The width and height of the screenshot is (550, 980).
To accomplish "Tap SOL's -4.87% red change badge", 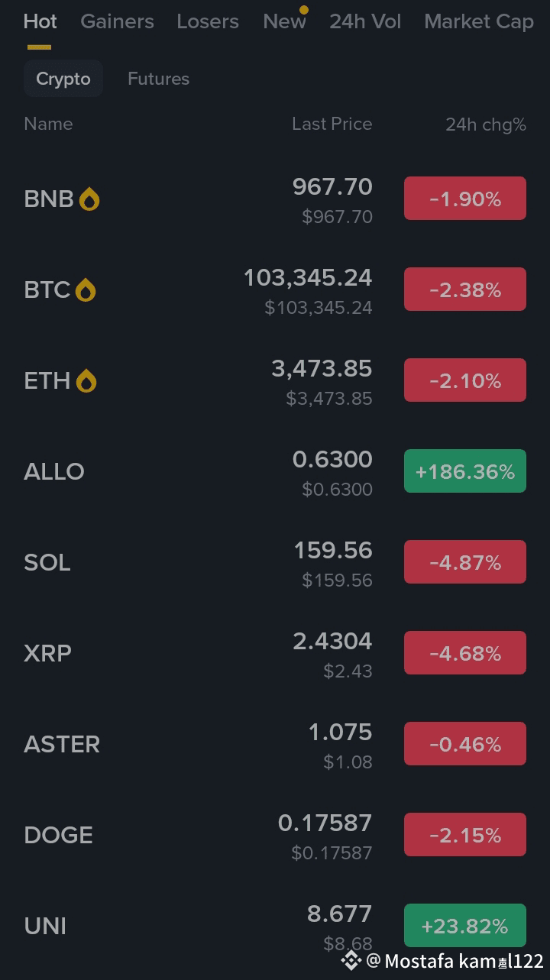I will click(465, 562).
